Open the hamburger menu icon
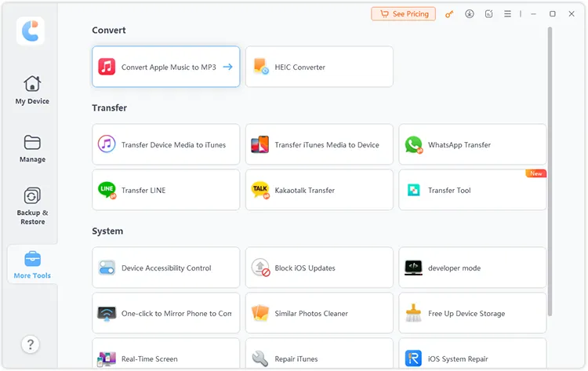 (507, 14)
